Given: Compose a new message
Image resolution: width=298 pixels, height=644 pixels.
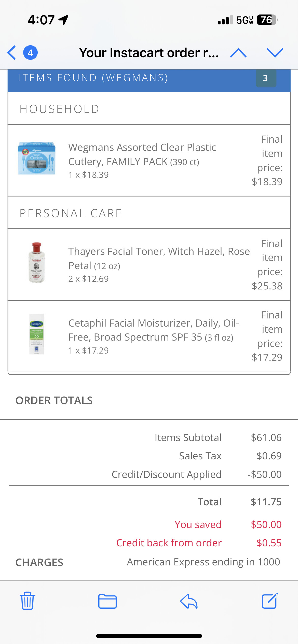Looking at the screenshot, I should (x=270, y=601).
